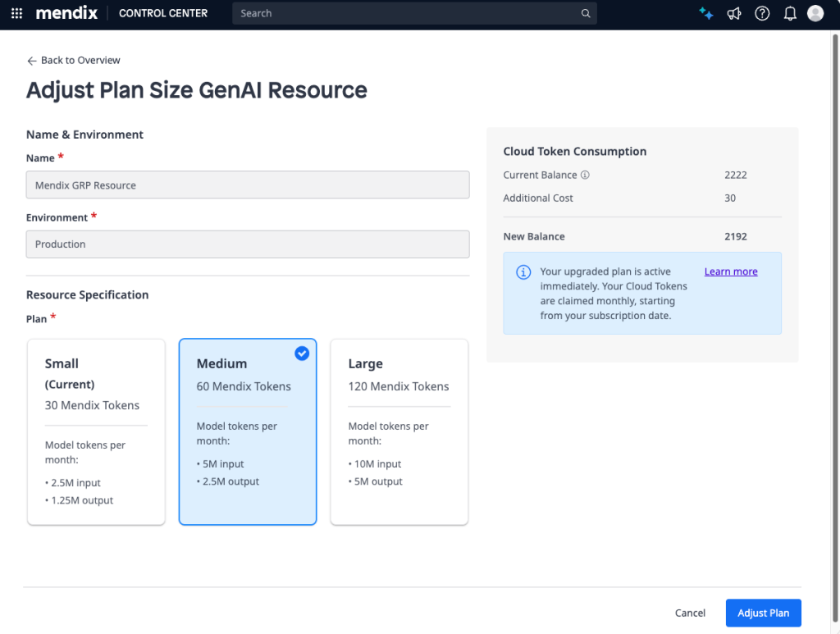
Task: Click the search magnifier icon
Action: [586, 13]
